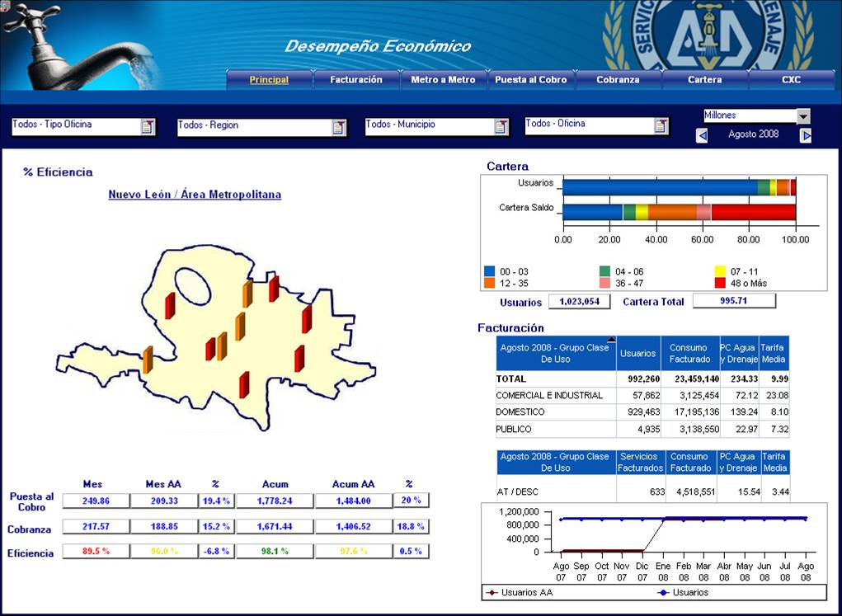The height and width of the screenshot is (616, 842).
Task: Click the 48 o Más red legend swatch
Action: pyautogui.click(x=720, y=283)
